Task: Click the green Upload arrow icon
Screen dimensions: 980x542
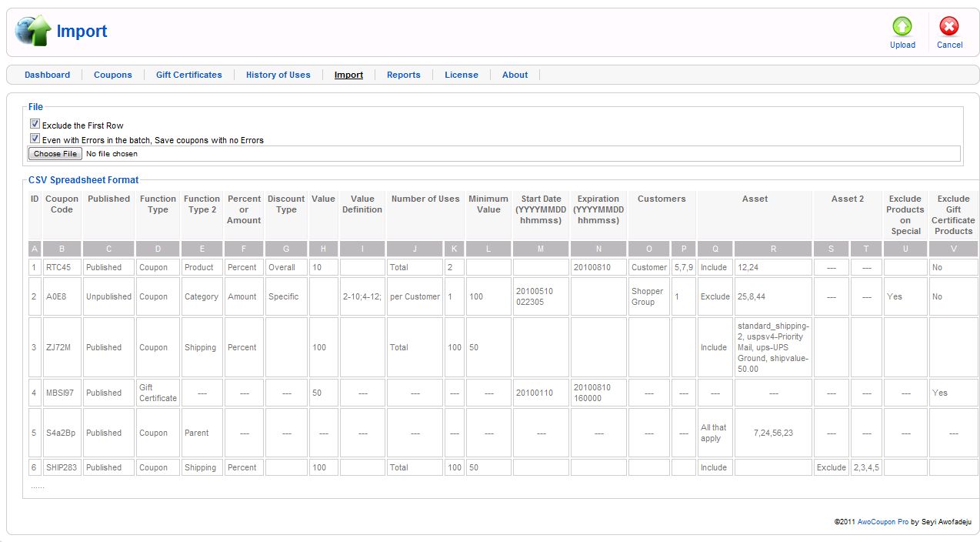Action: pyautogui.click(x=902, y=27)
